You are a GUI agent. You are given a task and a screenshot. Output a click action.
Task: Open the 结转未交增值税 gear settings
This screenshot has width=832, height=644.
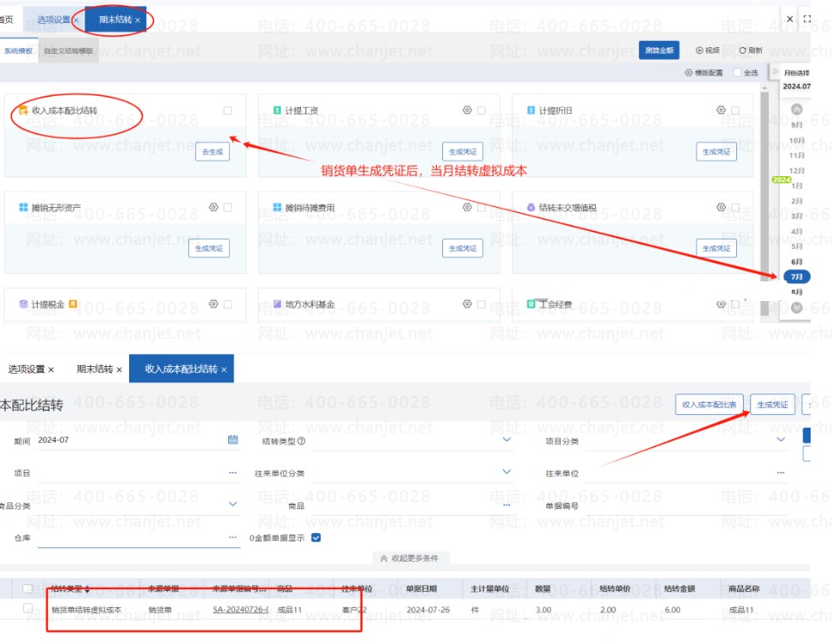721,207
